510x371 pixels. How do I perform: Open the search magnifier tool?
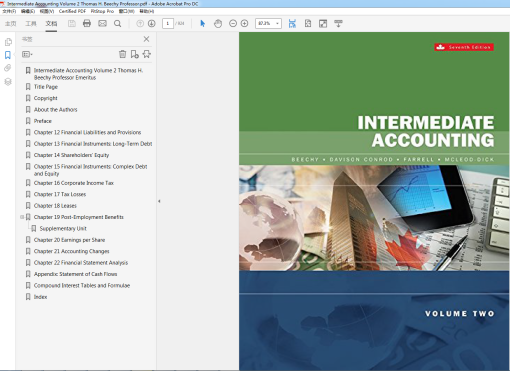[117, 24]
